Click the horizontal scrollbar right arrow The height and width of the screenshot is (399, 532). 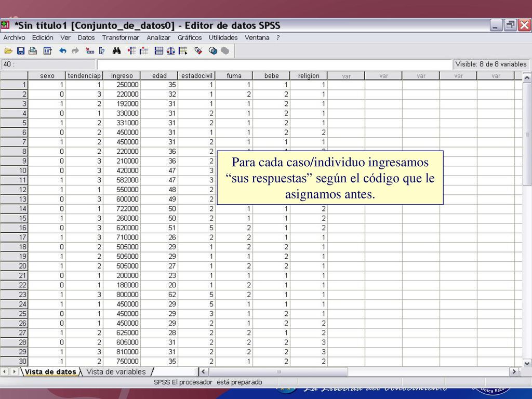[514, 372]
